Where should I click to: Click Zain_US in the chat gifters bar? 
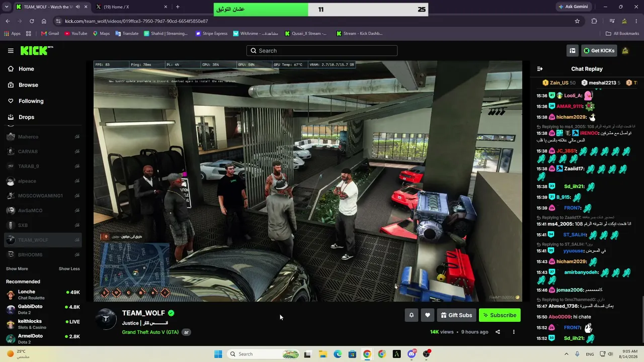tap(559, 83)
